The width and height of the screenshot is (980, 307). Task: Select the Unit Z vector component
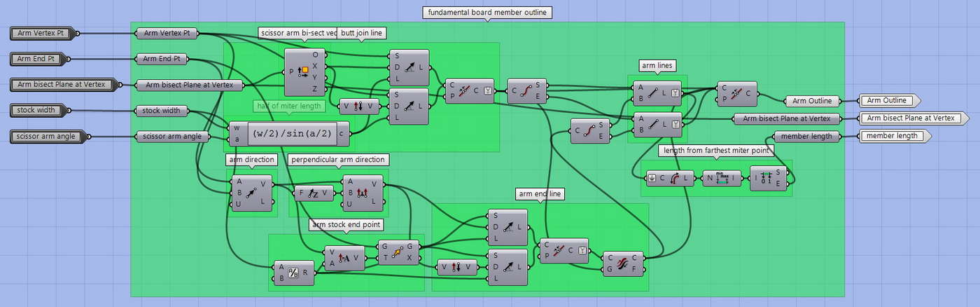click(314, 194)
